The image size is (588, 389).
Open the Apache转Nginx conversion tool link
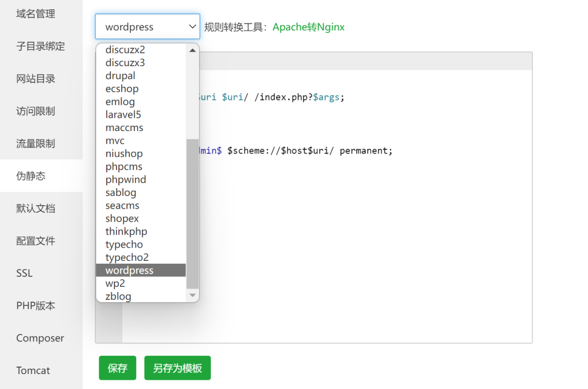pyautogui.click(x=308, y=27)
